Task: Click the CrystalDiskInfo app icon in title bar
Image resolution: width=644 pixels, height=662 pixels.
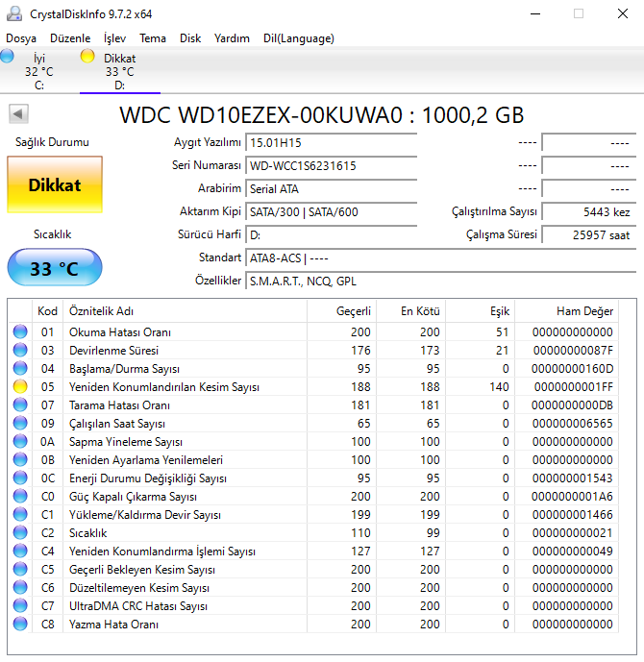Action: coord(14,14)
